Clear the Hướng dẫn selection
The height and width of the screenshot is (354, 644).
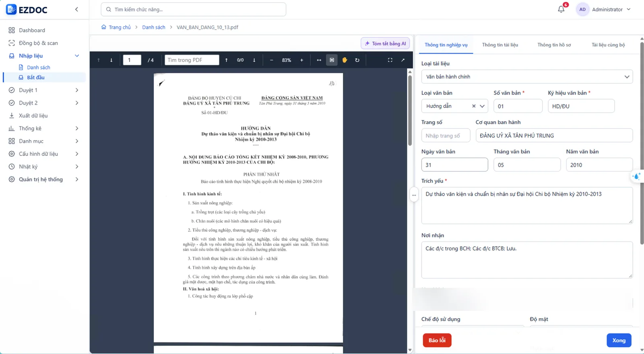click(474, 106)
